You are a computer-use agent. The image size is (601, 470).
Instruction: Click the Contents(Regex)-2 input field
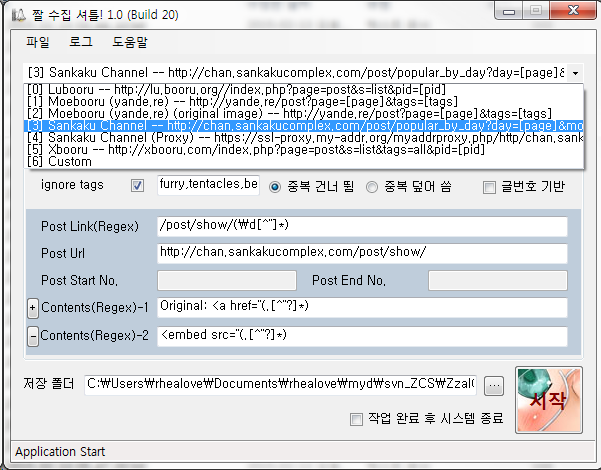(362, 336)
